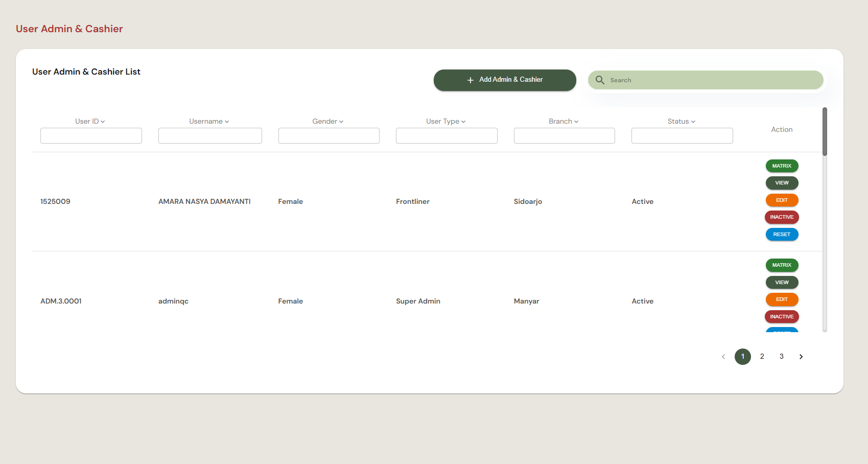Click the User ID filter input
This screenshot has width=868, height=464.
click(x=91, y=136)
